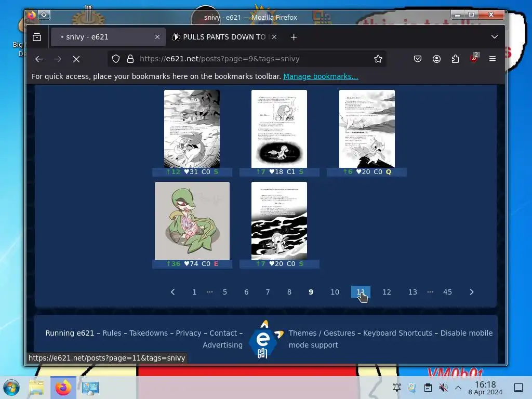Open the thumbnail with score 7 and 18 favorites
Image resolution: width=532 pixels, height=399 pixels.
279,129
